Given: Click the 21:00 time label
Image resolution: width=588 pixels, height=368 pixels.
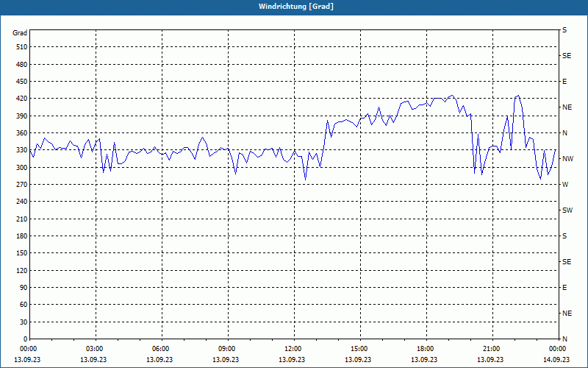Looking at the screenshot, I should pyautogui.click(x=492, y=349).
